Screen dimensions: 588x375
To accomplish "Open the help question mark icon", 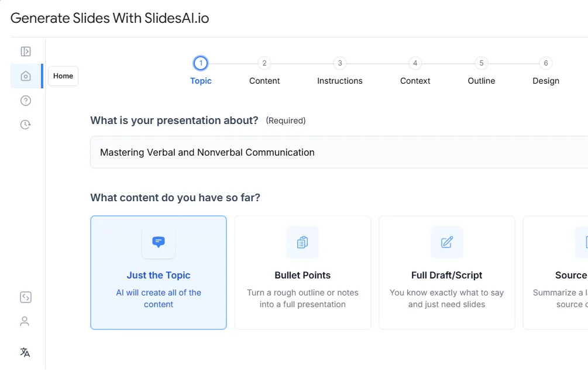I will [26, 101].
